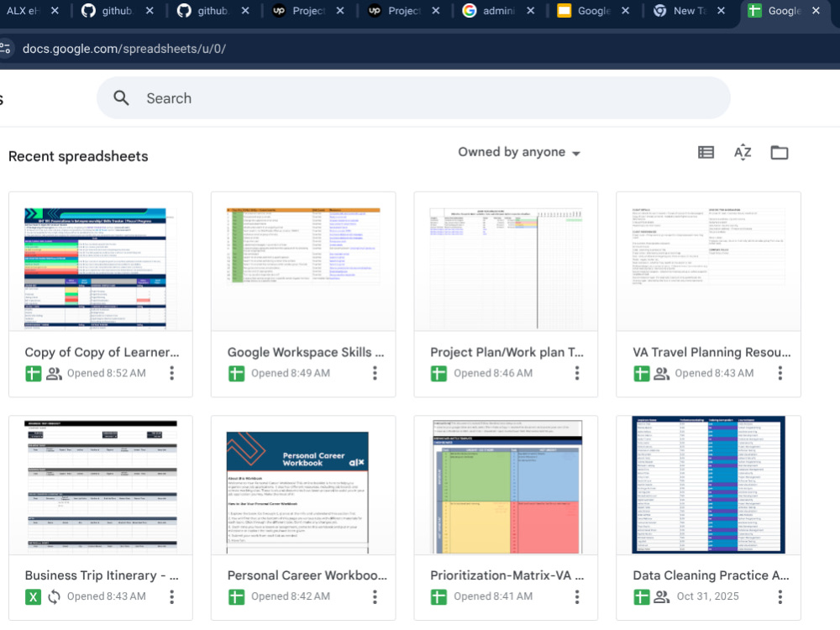
Task: Open Business Trip Itinerary thumbnail preview
Action: pos(101,486)
